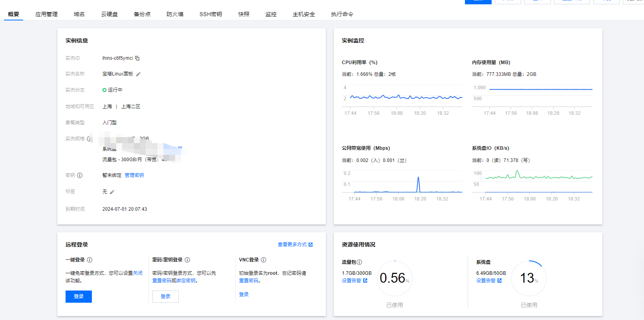Show info tooltip for 密码/密钥登录
Image resolution: width=644 pixels, height=320 pixels.
click(187, 260)
